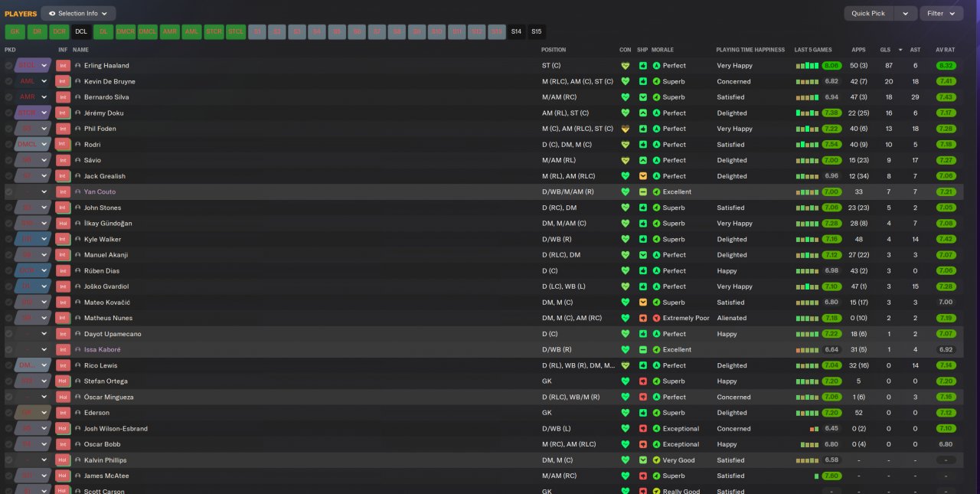Screen dimensions: 980x494
Task: Toggle the picked check for Kevin De Bruyne
Action: click(x=8, y=81)
